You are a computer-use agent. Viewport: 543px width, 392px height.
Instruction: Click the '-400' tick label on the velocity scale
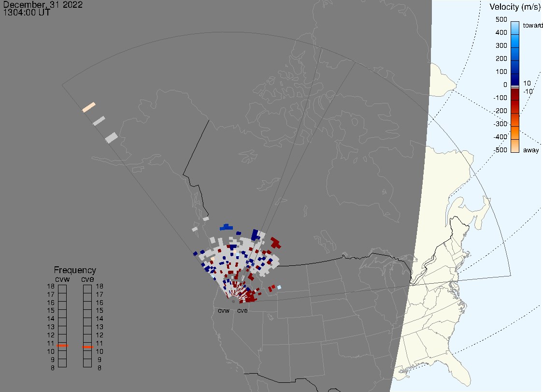click(500, 137)
